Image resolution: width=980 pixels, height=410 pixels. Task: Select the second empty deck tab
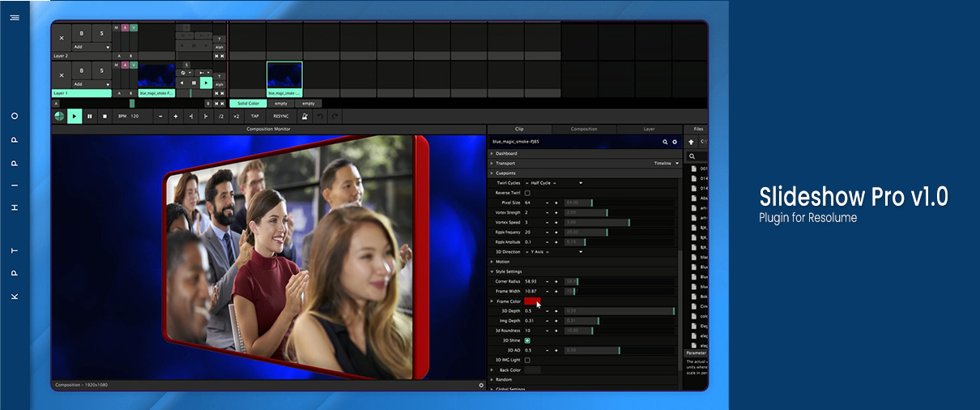(x=309, y=104)
